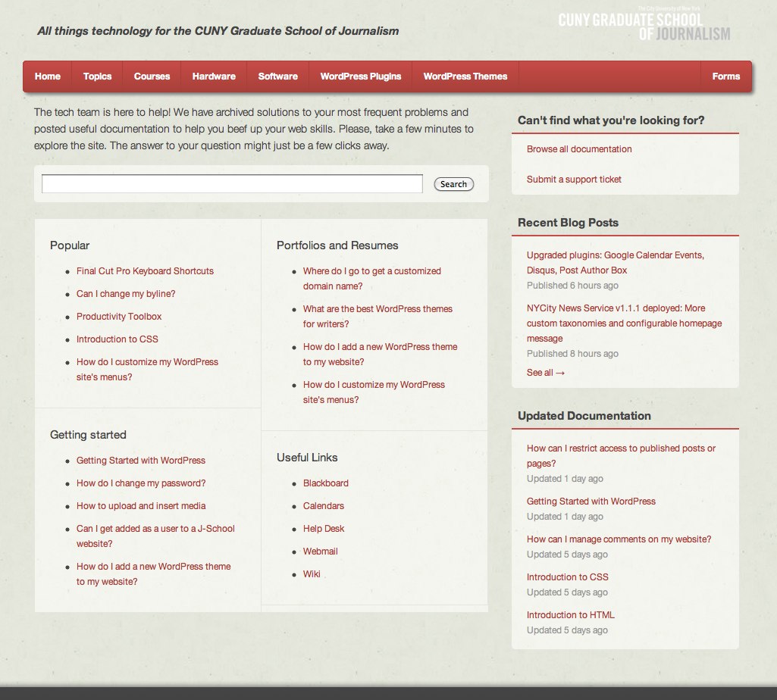777x700 pixels.
Task: Select Hardware in the navigation bar
Action: (x=214, y=77)
